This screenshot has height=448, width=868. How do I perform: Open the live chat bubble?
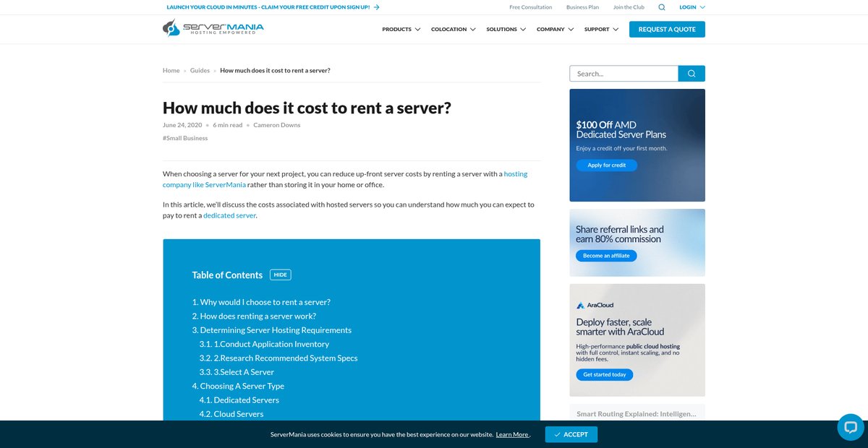click(851, 427)
